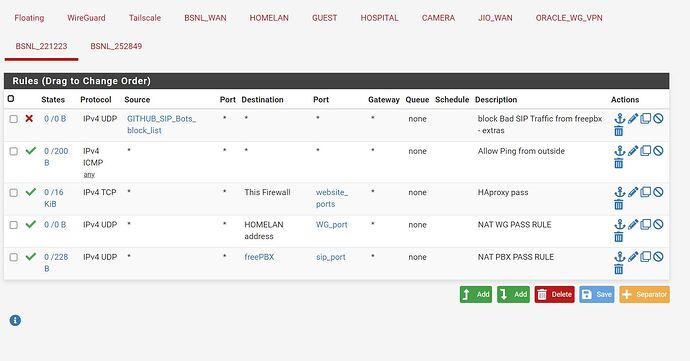Screen dimensions: 690x361
Task: Select the BSNL_221223 tab
Action: [41, 46]
